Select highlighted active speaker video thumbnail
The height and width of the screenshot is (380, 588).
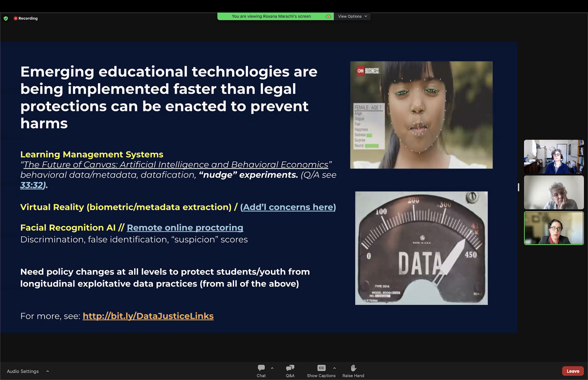tap(554, 228)
